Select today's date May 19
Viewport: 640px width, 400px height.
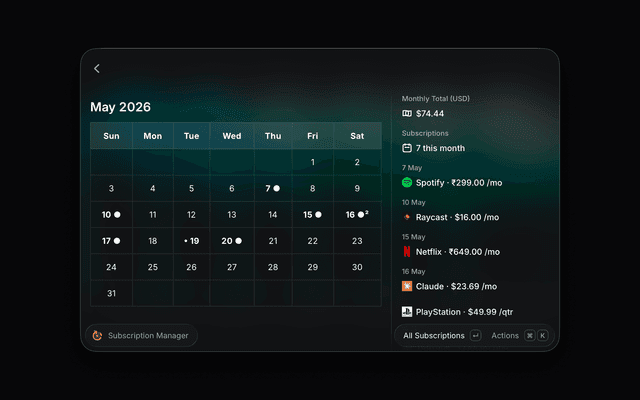pos(191,241)
